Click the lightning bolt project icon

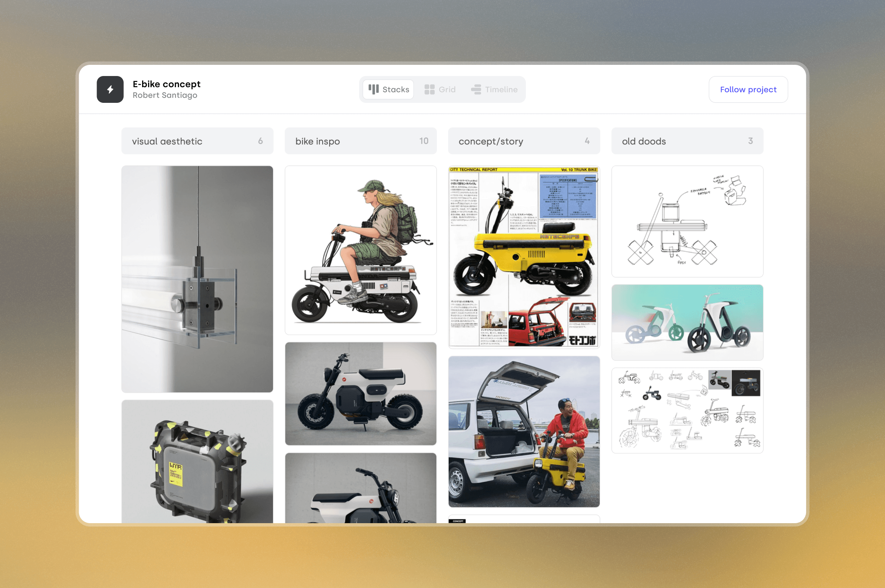coord(110,89)
